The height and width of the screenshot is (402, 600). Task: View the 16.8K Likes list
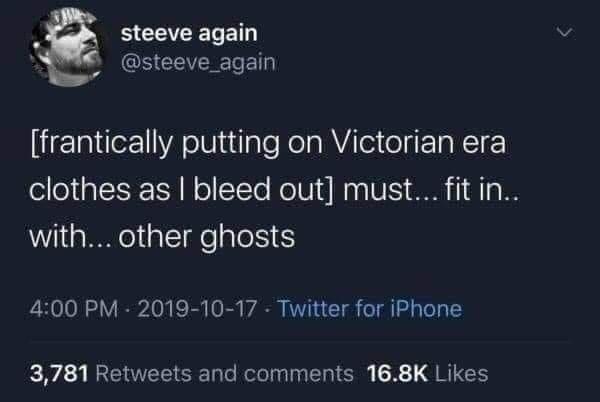(427, 374)
